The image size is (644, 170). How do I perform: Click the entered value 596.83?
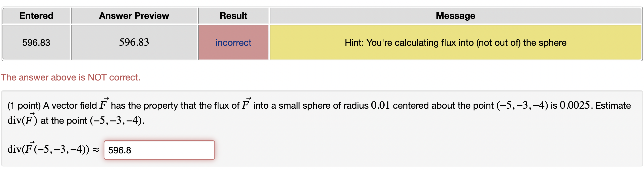36,42
